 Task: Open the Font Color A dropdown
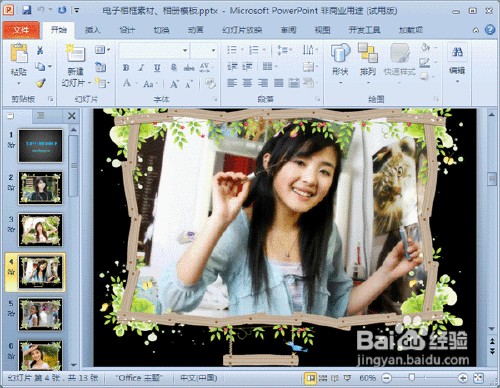click(x=129, y=83)
